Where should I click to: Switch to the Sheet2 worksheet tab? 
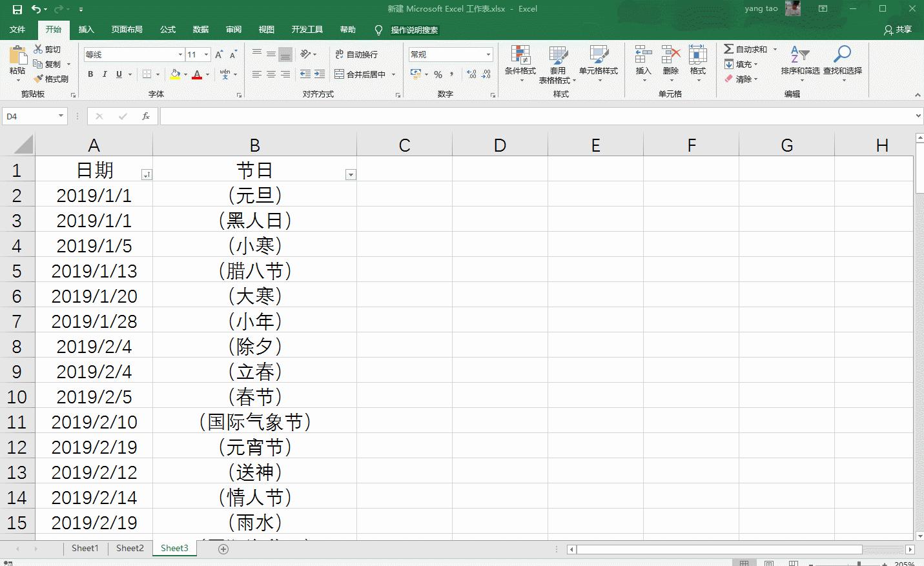pyautogui.click(x=129, y=548)
